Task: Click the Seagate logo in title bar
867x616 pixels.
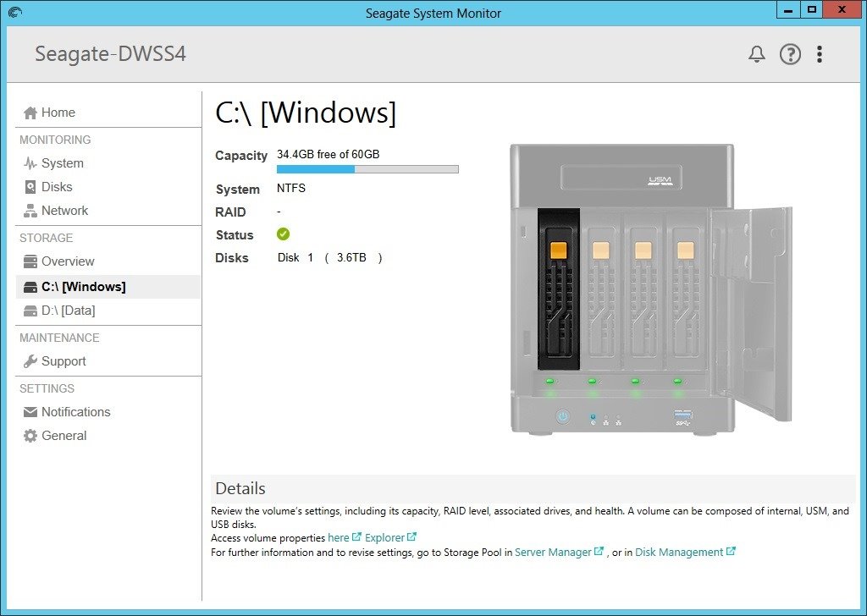Action: point(15,12)
